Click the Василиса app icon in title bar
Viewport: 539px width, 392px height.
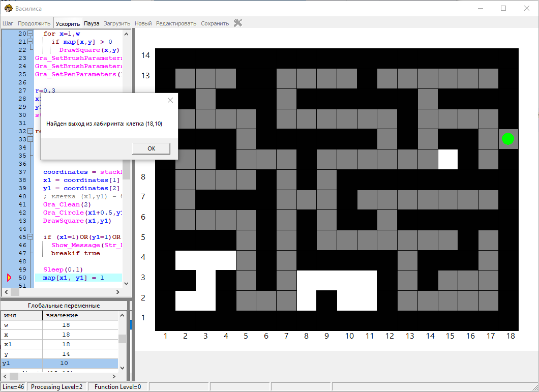pos(8,8)
